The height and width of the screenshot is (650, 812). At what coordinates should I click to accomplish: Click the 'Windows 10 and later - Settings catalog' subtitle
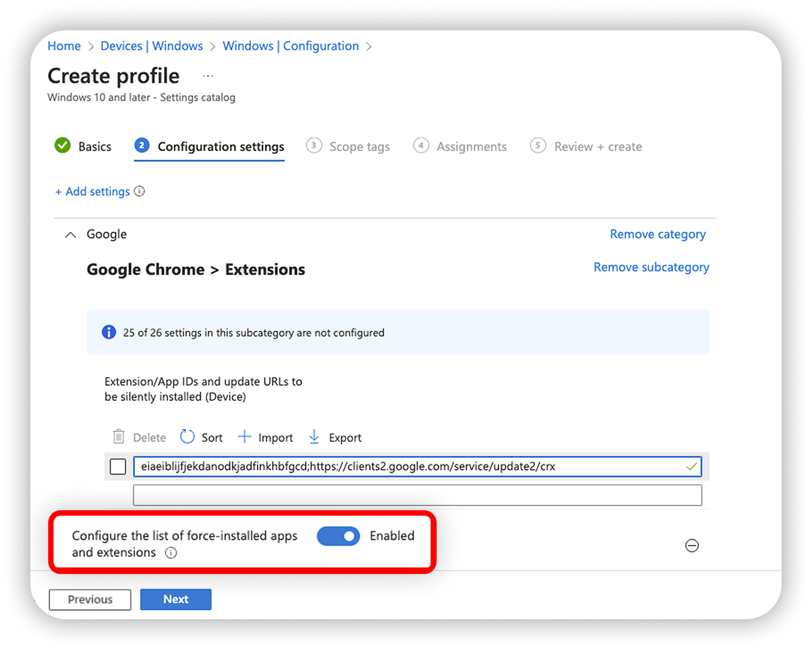142,98
